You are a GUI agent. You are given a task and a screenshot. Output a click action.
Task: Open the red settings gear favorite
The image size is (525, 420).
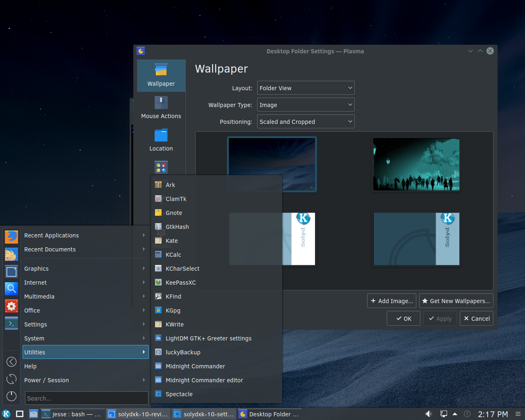[x=11, y=306]
